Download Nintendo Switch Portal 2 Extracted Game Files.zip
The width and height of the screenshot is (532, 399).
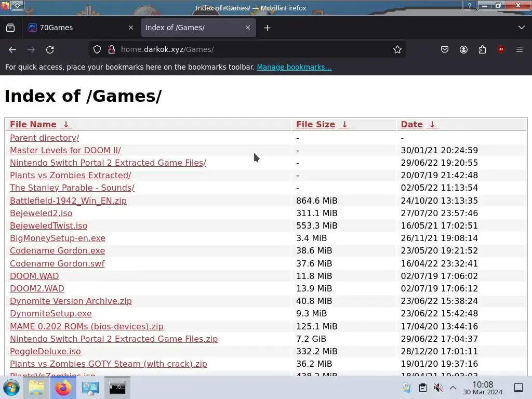click(x=114, y=339)
